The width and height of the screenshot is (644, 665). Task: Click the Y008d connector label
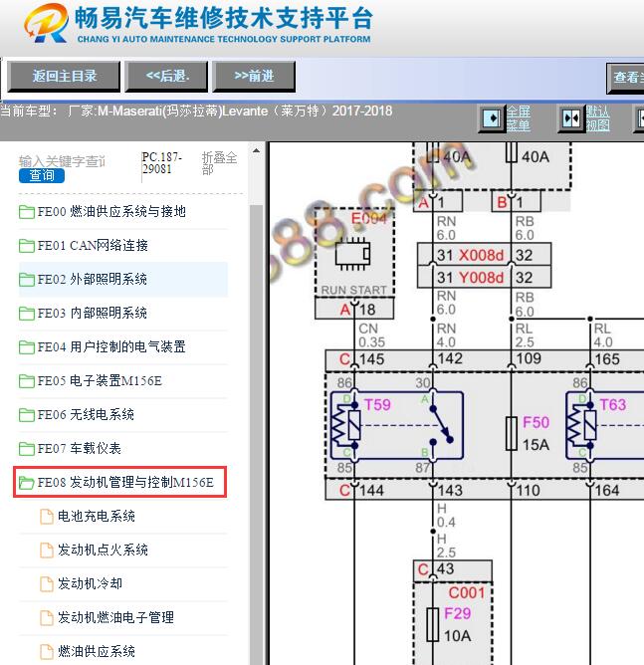click(481, 278)
